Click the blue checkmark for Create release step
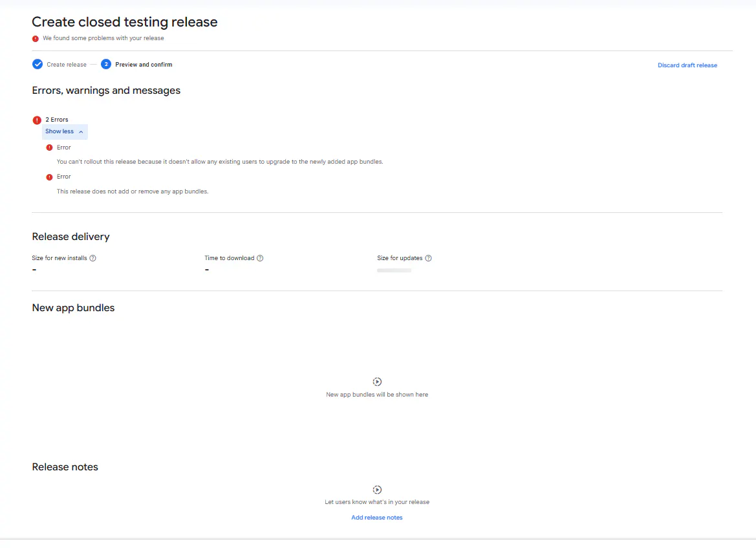This screenshot has width=756, height=548. coord(37,64)
